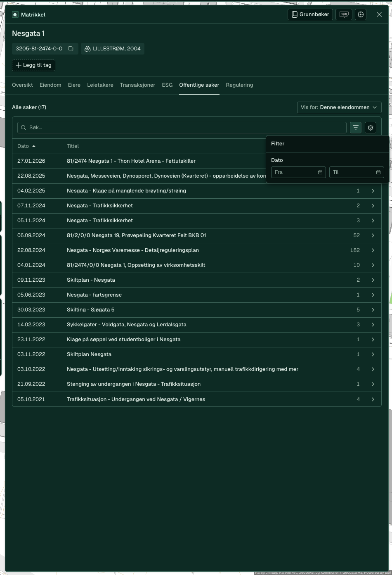Open Stenging av undergangen case chevron
Viewport: 392px width, 575px height.
(373, 384)
